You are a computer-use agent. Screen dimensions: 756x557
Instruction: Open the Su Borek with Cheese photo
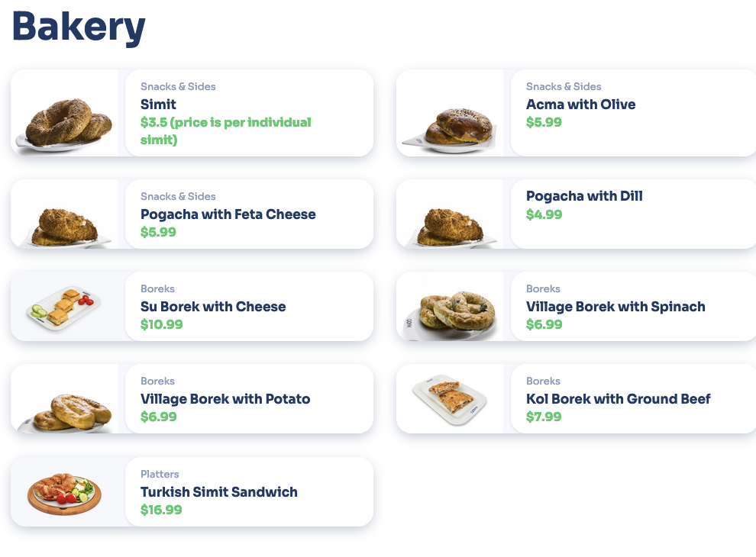(x=65, y=307)
